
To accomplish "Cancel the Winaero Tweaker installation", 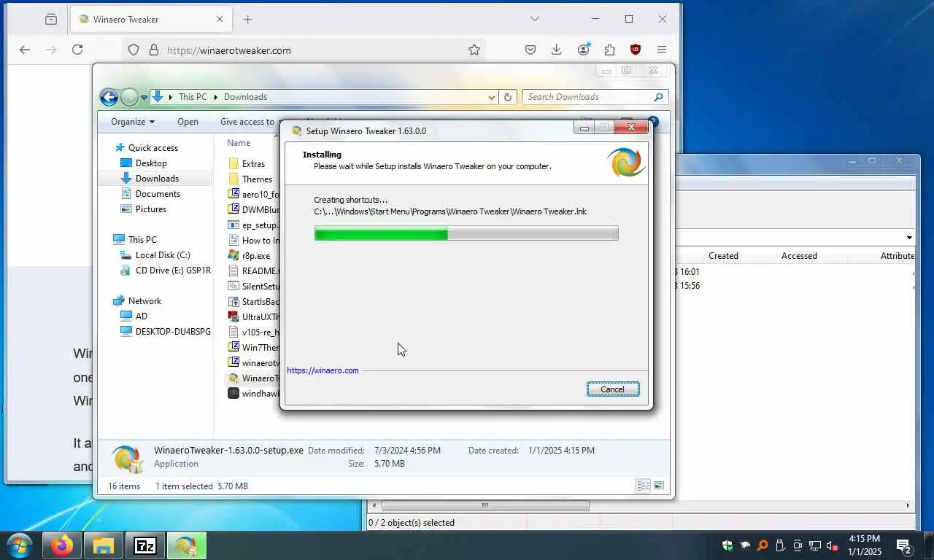I will (x=613, y=389).
